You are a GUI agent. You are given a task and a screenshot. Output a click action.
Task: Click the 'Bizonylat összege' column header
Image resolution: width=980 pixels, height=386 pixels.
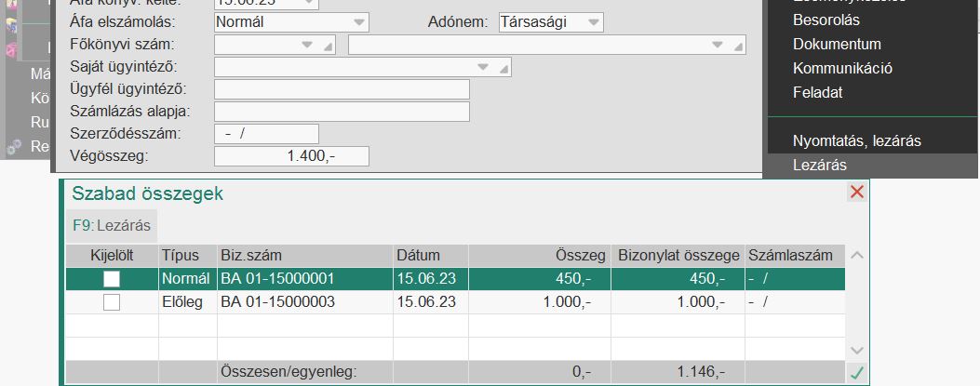pyautogui.click(x=678, y=256)
